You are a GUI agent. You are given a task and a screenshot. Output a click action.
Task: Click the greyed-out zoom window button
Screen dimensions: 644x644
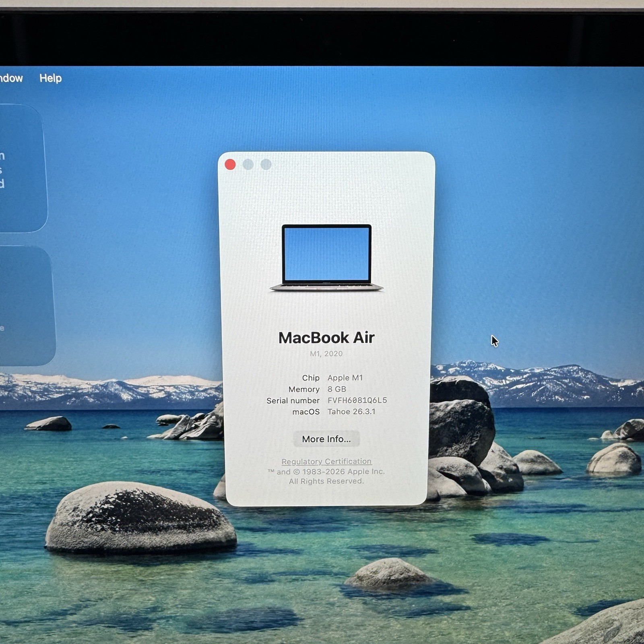266,164
